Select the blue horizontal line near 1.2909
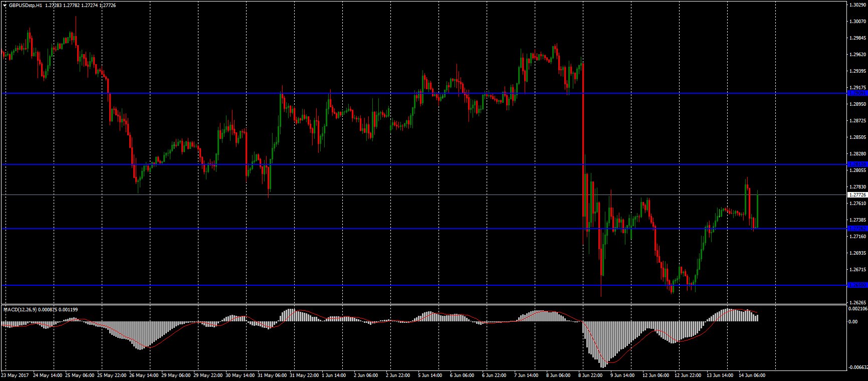 424,93
